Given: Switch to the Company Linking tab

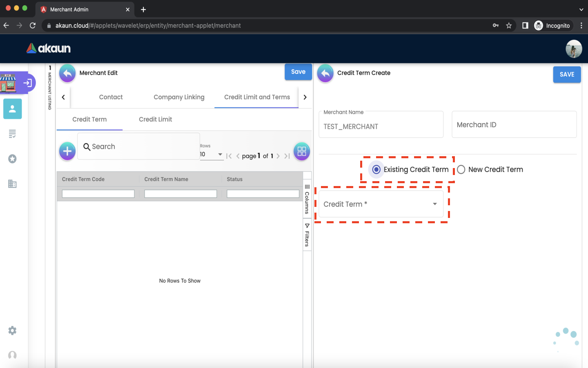Looking at the screenshot, I should 179,97.
